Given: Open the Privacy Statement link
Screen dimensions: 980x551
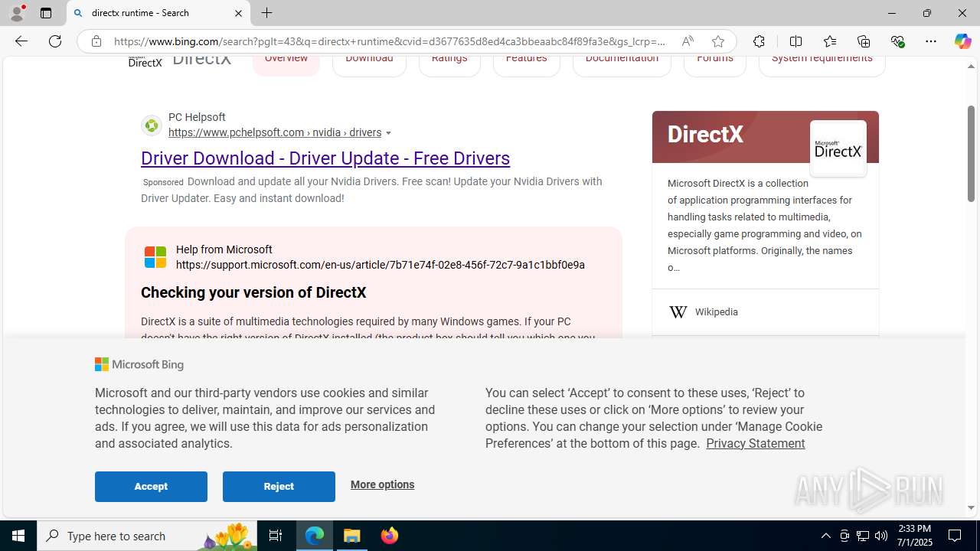Looking at the screenshot, I should point(755,443).
